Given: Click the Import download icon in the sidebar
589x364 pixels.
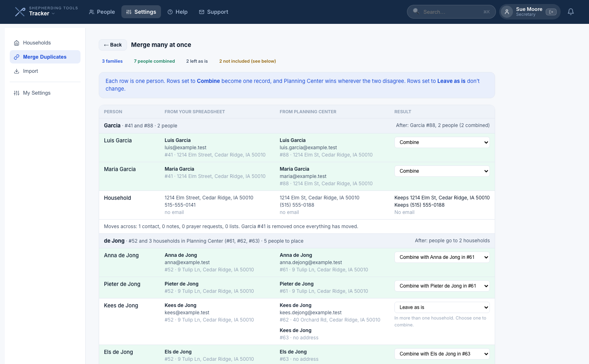Looking at the screenshot, I should [x=17, y=71].
